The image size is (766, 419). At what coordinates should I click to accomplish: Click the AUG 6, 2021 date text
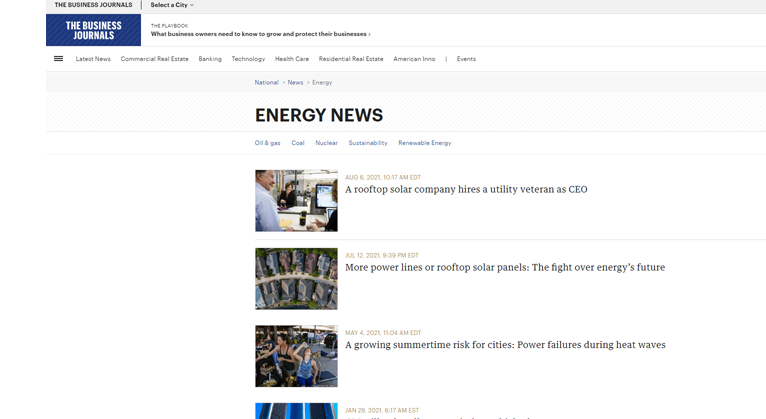(383, 177)
